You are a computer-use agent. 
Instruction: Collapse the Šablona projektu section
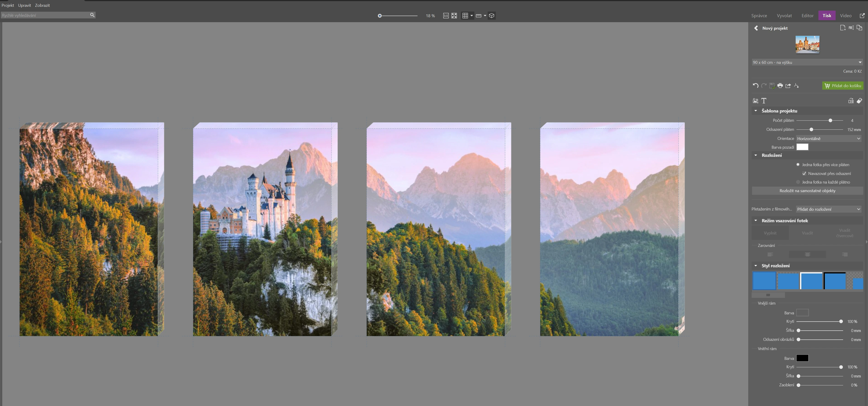(756, 111)
